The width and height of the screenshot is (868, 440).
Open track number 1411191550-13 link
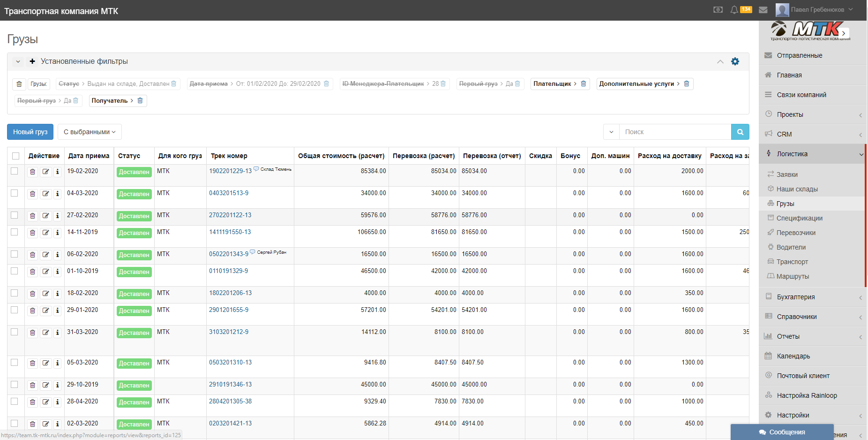tap(230, 232)
